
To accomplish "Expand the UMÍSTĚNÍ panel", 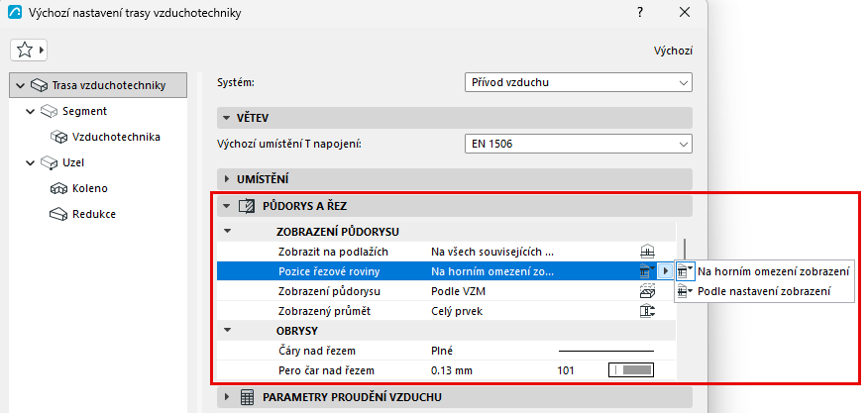I will (x=226, y=179).
